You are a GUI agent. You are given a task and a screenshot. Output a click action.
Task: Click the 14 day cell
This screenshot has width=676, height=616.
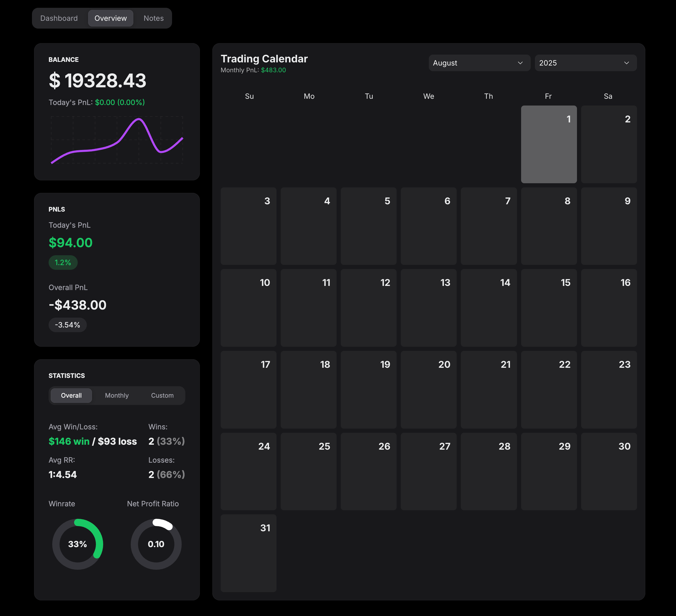tap(489, 308)
